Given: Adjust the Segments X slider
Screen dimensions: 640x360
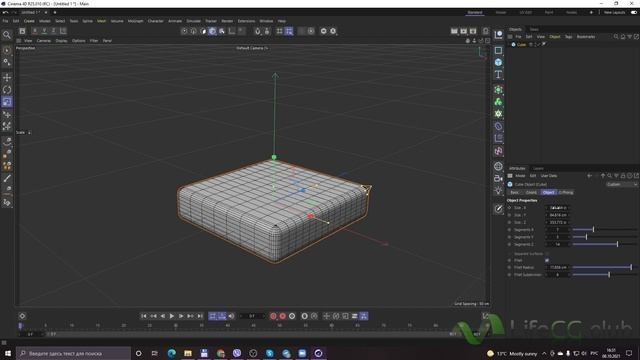Looking at the screenshot, I should (604, 230).
